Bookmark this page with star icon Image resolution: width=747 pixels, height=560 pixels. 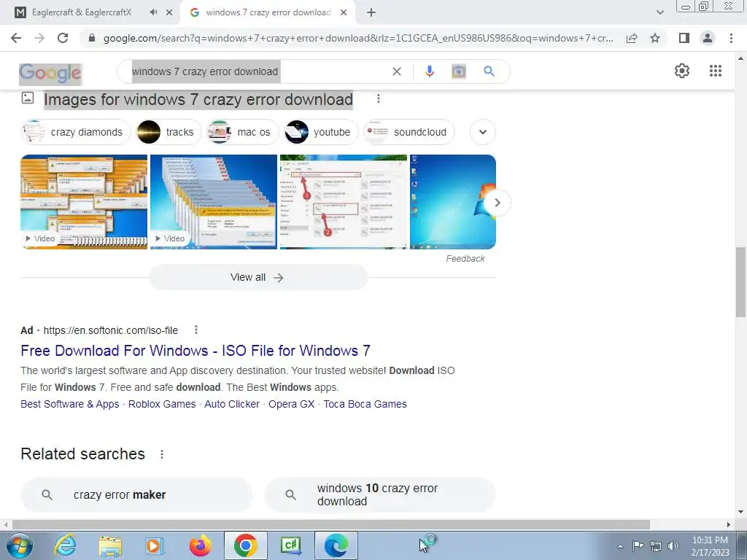(655, 38)
